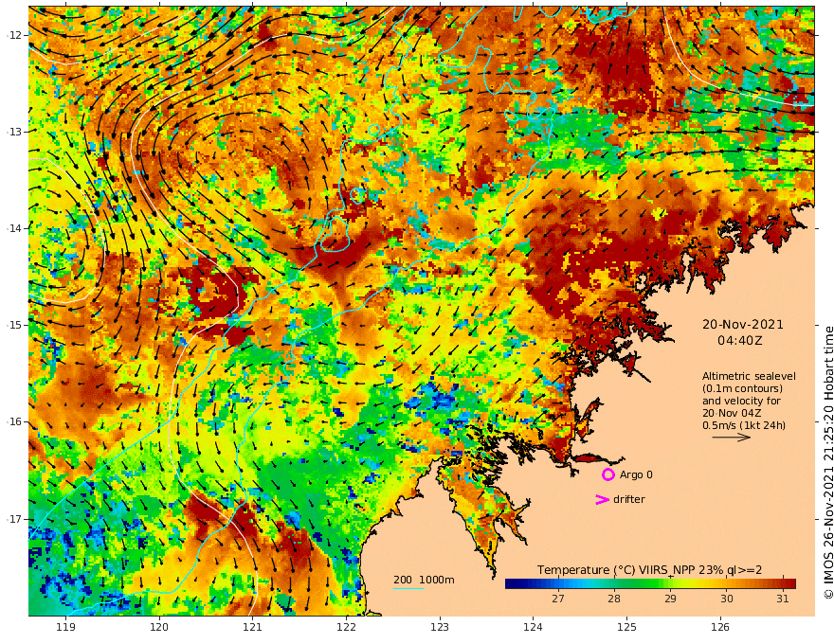Click the date text 20-Nov-2021
Viewport: 834px width, 644px height.
point(742,324)
